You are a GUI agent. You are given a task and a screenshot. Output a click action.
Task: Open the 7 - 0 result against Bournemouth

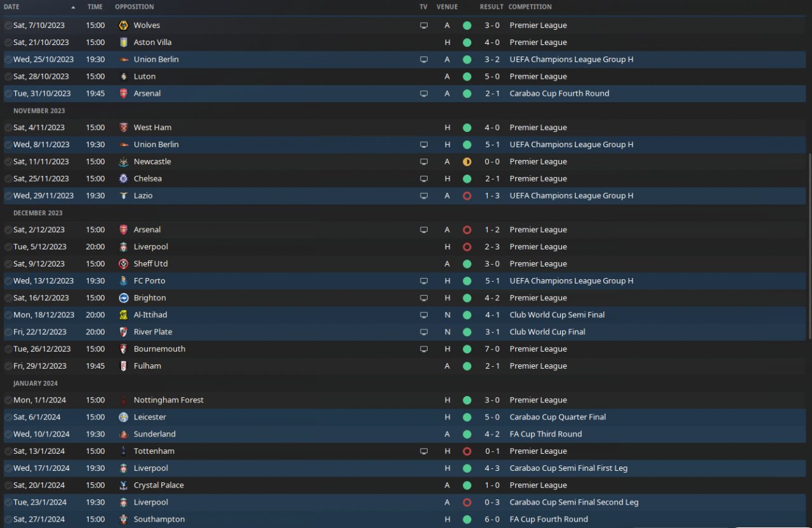[492, 349]
